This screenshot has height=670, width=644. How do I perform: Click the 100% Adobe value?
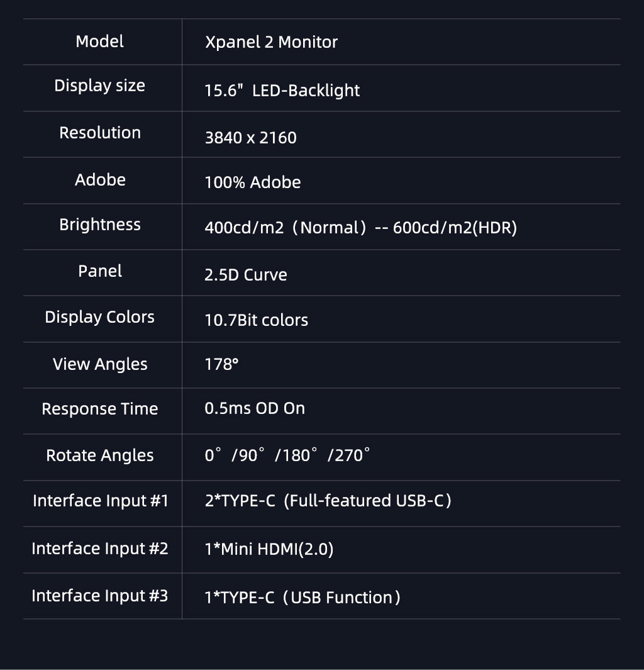pyautogui.click(x=253, y=182)
